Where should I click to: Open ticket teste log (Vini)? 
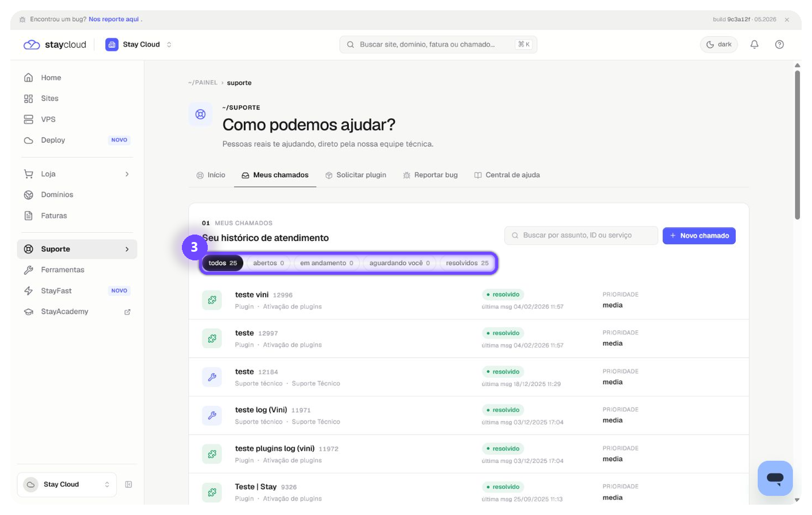(469, 415)
